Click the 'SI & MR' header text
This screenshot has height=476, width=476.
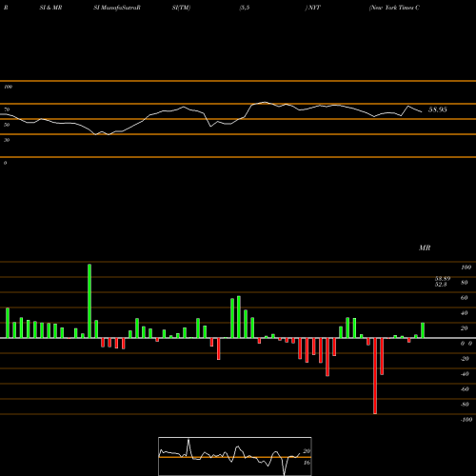(x=50, y=8)
